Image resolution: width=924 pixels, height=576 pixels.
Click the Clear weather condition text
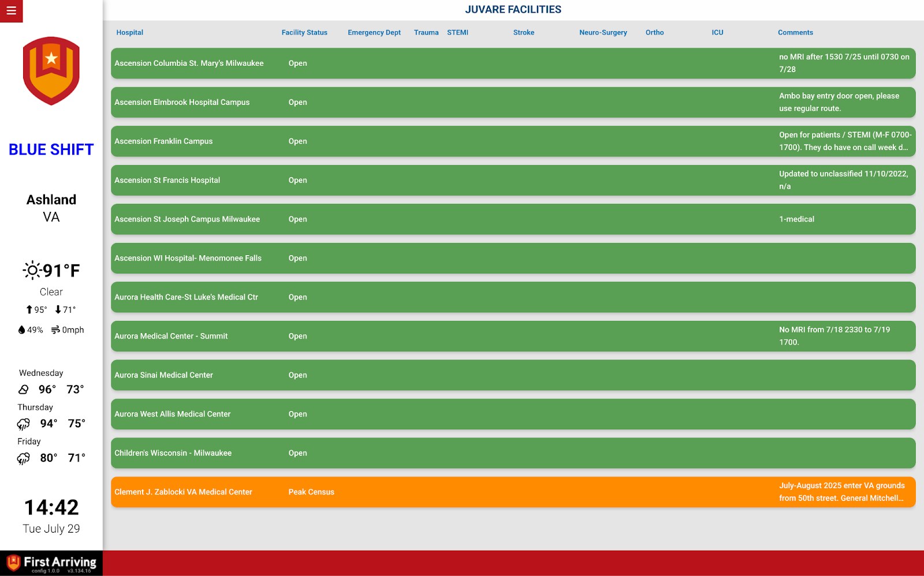click(51, 292)
